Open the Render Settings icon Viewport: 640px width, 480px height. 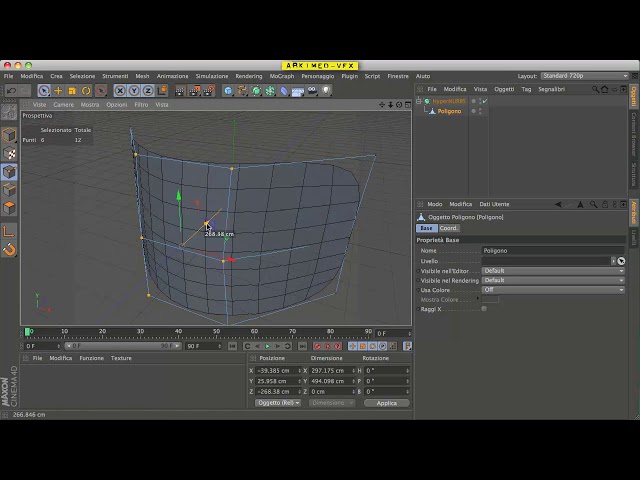point(209,91)
